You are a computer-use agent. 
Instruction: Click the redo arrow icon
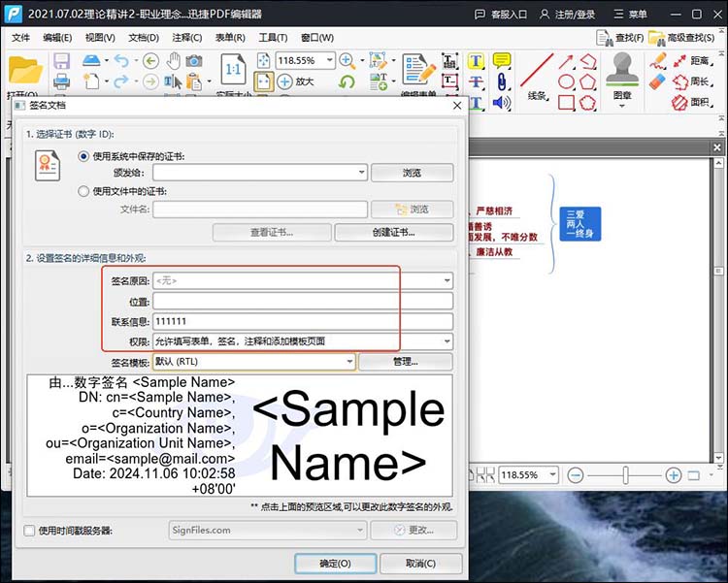pos(121,81)
